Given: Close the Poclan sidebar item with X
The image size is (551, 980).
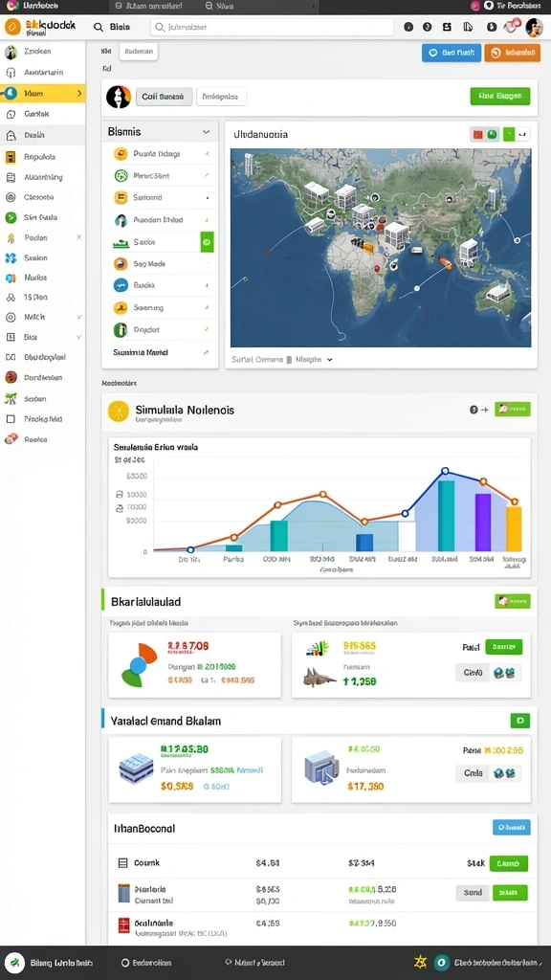Looking at the screenshot, I should click(x=78, y=237).
